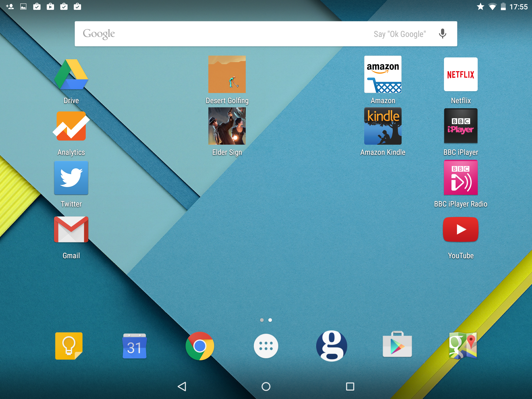Screen dimensions: 532x399
Task: Open the Twitter app
Action: 71,178
